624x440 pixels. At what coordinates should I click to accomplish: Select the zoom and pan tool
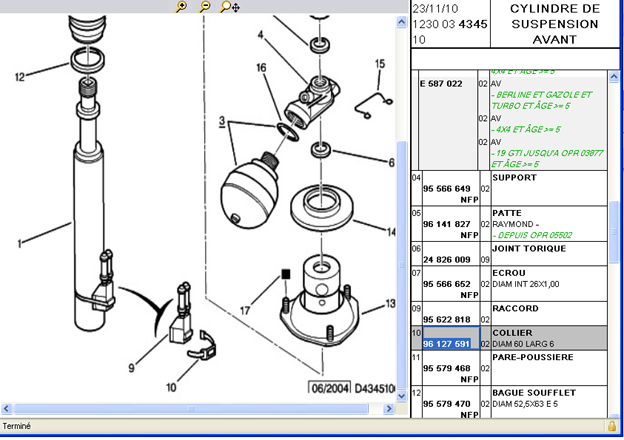point(229,7)
